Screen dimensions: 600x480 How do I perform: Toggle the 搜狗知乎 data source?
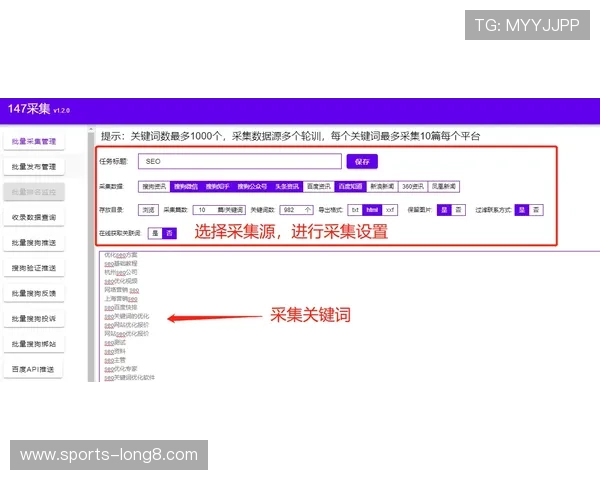pyautogui.click(x=217, y=186)
